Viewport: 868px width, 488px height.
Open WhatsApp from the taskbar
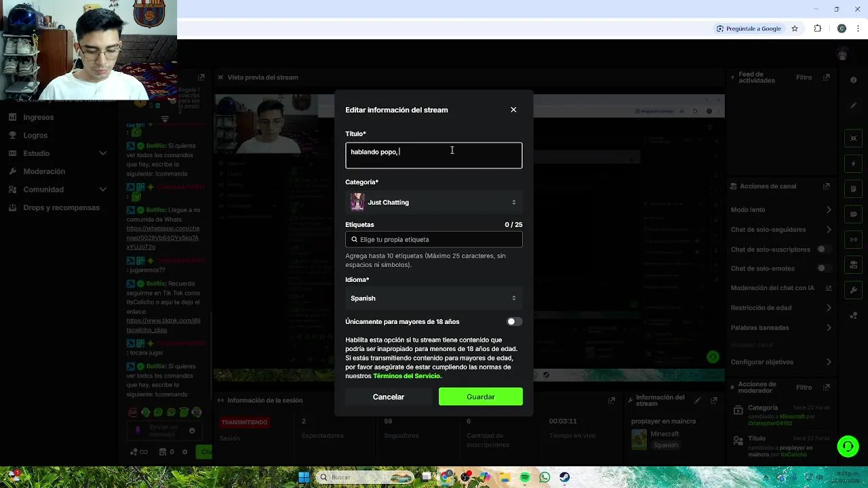(545, 477)
